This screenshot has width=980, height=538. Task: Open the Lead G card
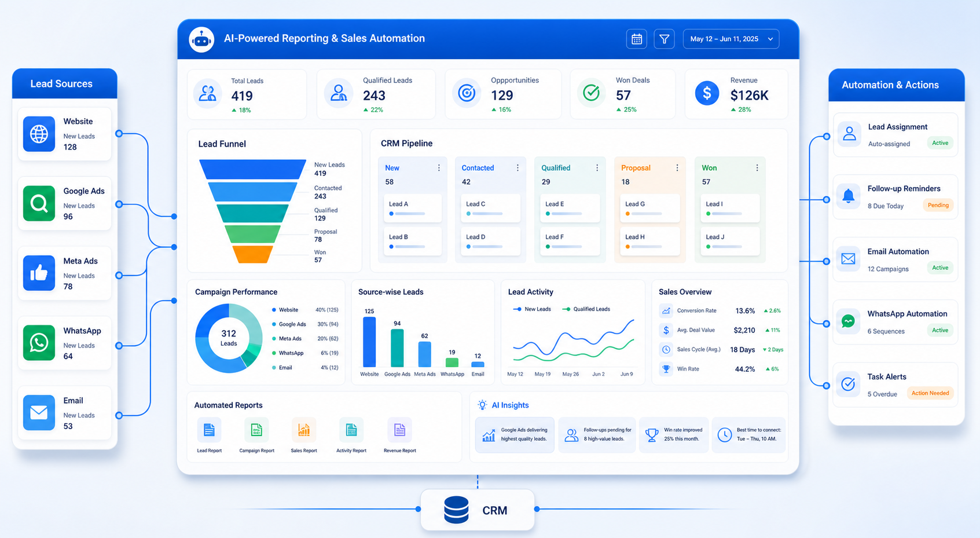tap(649, 208)
